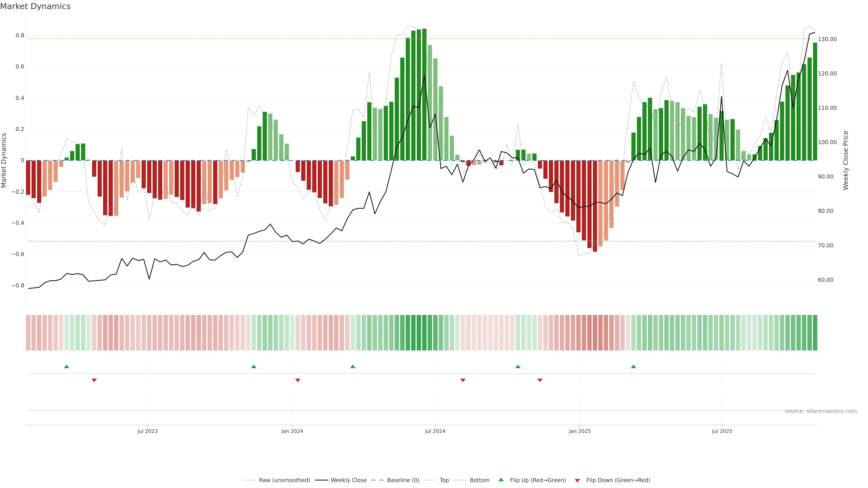Hide the Bottom threshold legend entry
The image size is (868, 488).
click(x=479, y=480)
